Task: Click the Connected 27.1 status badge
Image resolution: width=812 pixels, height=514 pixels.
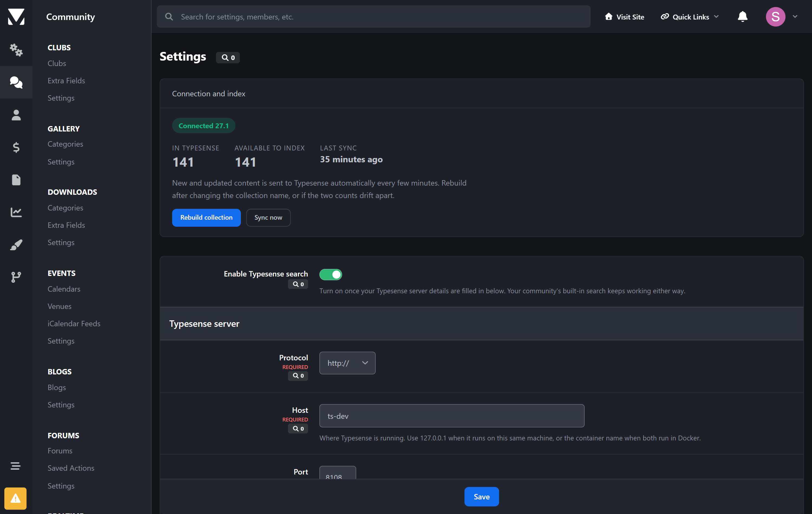Action: tap(204, 126)
